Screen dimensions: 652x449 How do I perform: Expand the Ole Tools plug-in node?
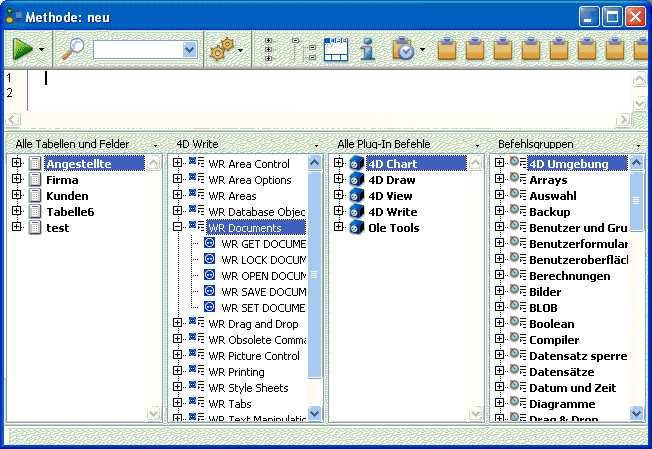339,228
